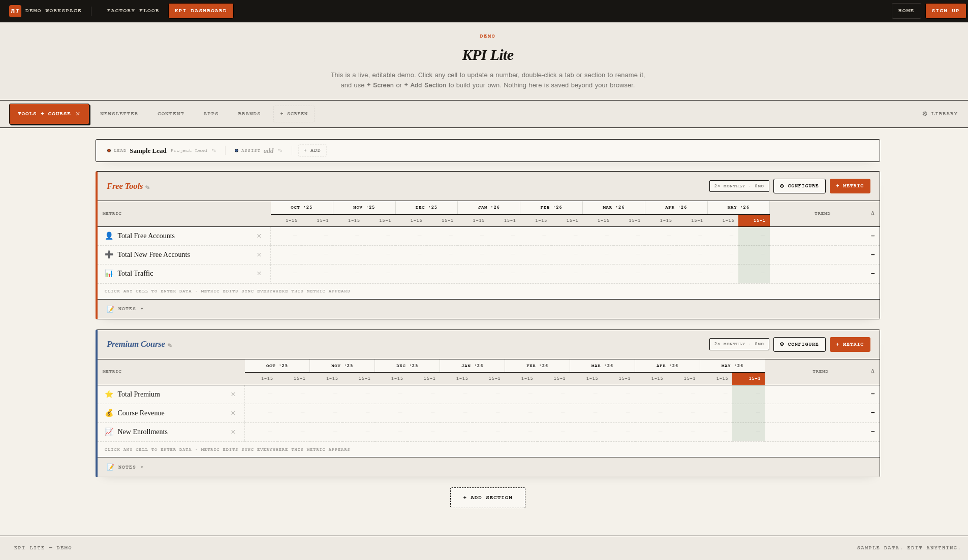Click the lead red dot indicator
The height and width of the screenshot is (560, 968).
click(109, 151)
